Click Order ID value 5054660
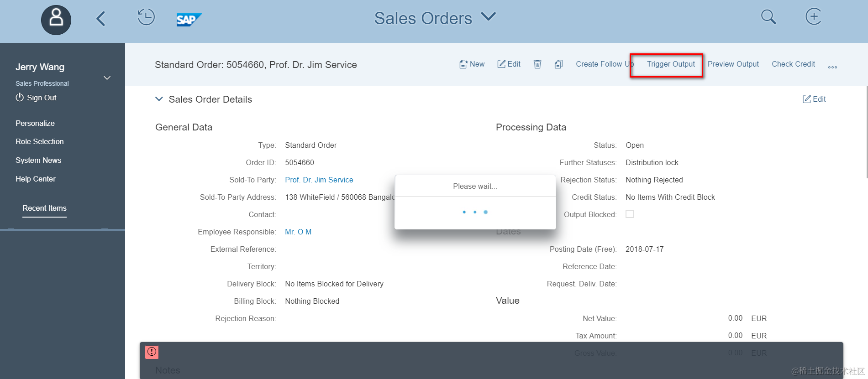 [x=300, y=162]
